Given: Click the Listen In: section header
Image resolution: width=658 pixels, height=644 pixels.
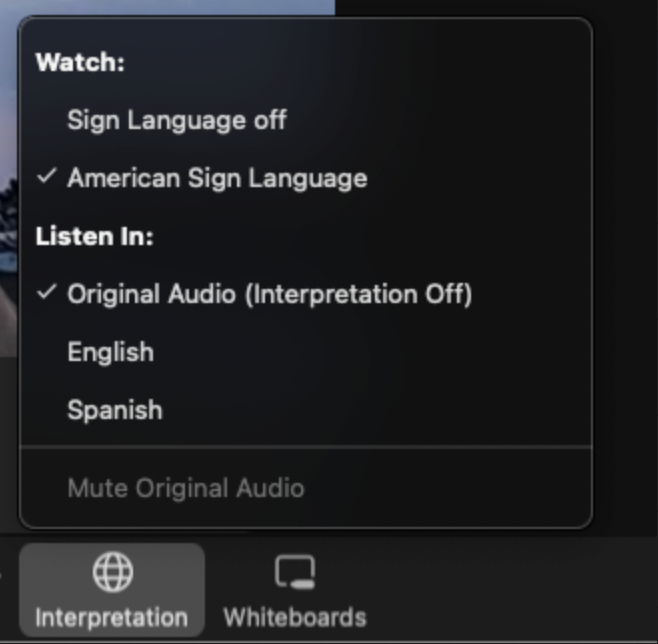Looking at the screenshot, I should (x=94, y=236).
